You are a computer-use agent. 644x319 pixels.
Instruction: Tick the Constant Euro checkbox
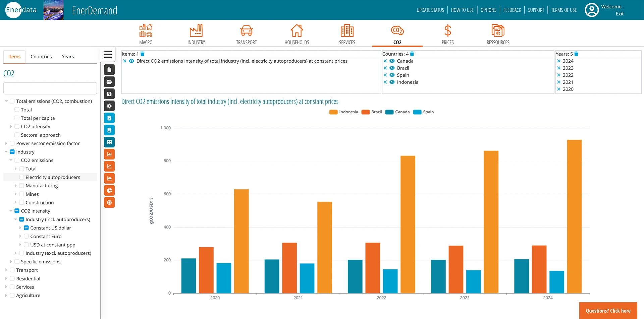26,236
